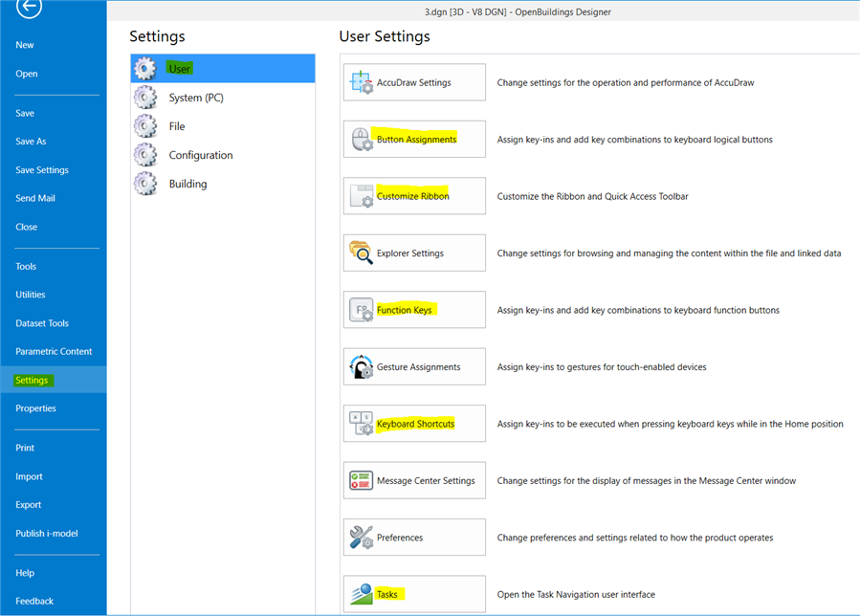
Task: Click the gear icon beside File
Action: click(145, 126)
